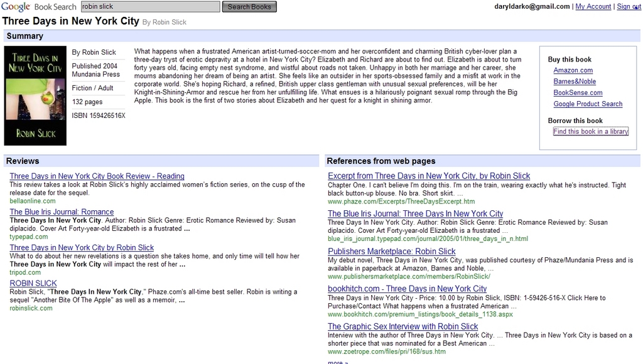The image size is (643, 364).
Task: Click the Published 2004 Mundania Press text
Action: pyautogui.click(x=95, y=70)
